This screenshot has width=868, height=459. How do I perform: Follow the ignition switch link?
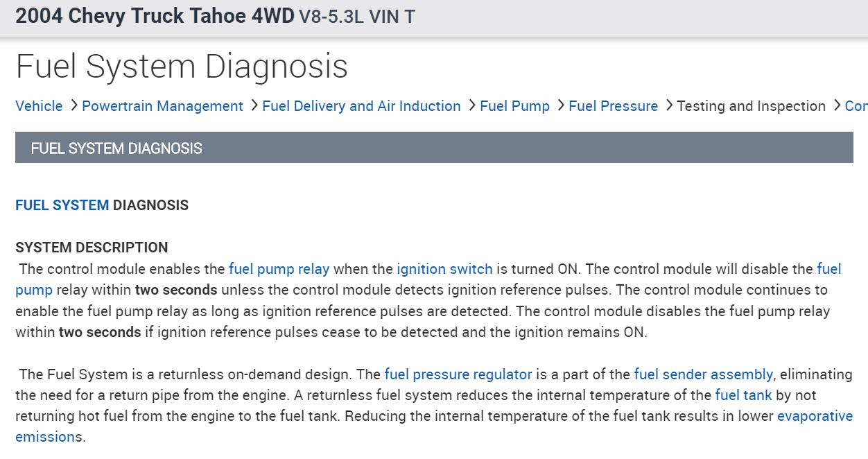tap(444, 269)
